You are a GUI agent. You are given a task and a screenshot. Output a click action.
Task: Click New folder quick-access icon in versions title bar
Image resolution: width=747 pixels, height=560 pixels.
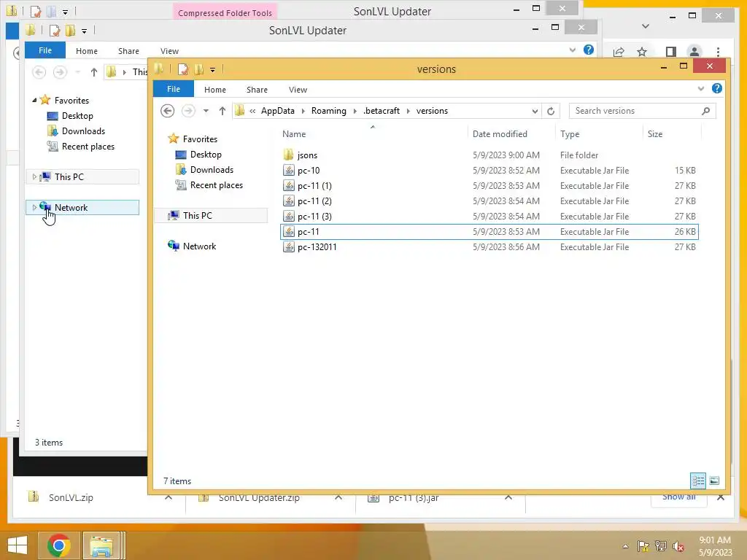click(198, 69)
